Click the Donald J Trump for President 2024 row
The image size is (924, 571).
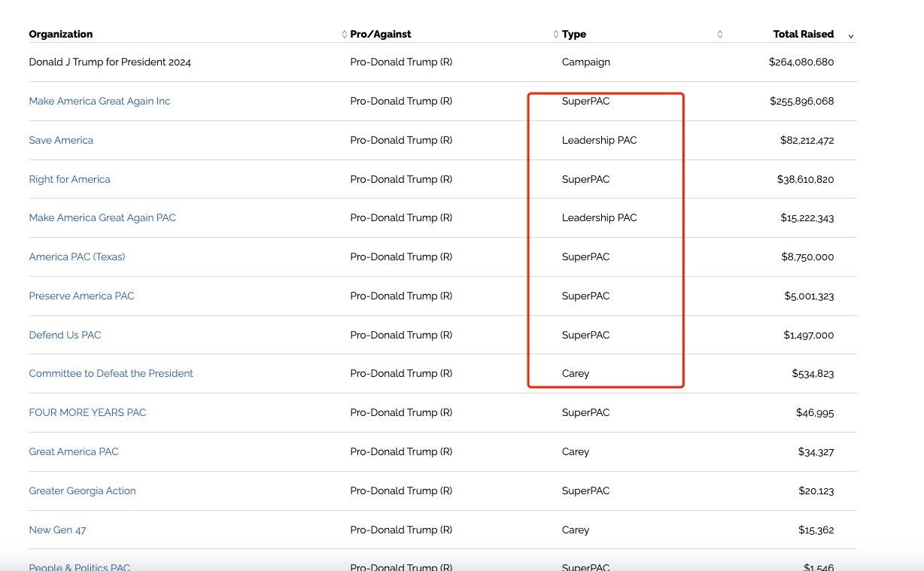point(110,62)
